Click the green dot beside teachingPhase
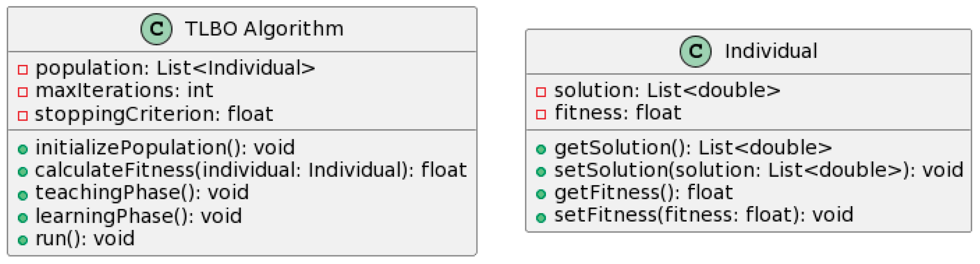Viewport: 980px width, 264px height. [x=23, y=195]
